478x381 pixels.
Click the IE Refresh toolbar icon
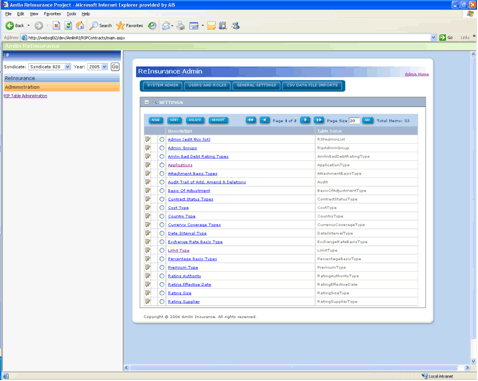coord(68,26)
